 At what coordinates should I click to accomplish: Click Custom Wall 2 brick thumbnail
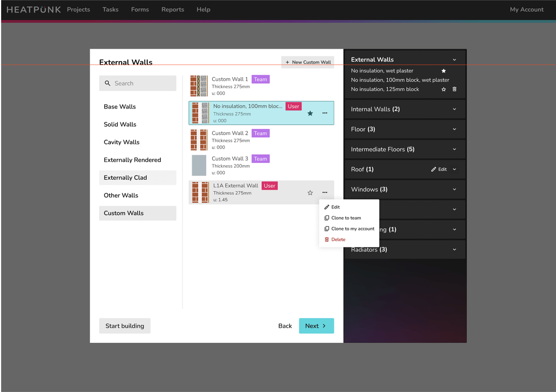pyautogui.click(x=199, y=140)
